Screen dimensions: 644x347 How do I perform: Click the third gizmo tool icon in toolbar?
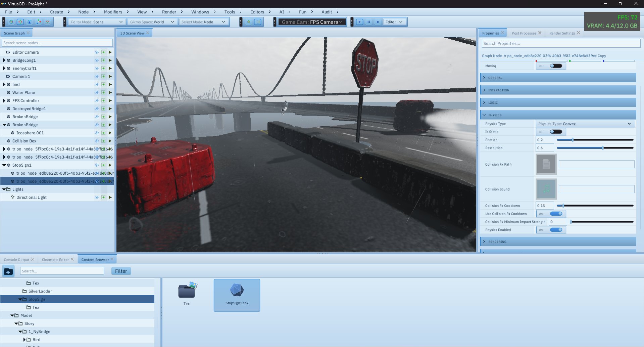coord(30,22)
